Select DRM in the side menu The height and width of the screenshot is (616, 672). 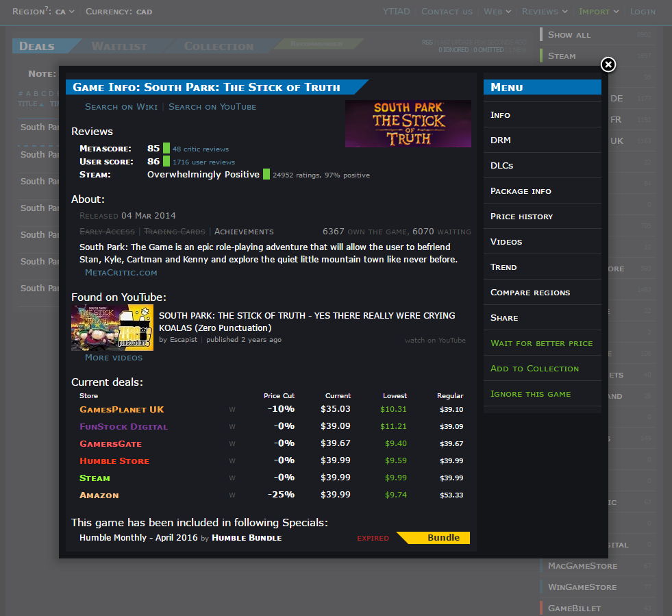(x=542, y=140)
